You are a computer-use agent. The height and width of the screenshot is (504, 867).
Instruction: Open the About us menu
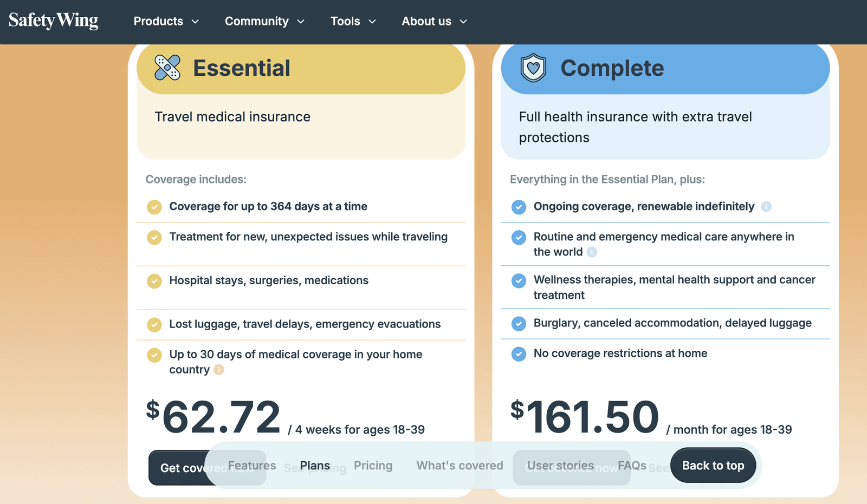click(x=433, y=21)
